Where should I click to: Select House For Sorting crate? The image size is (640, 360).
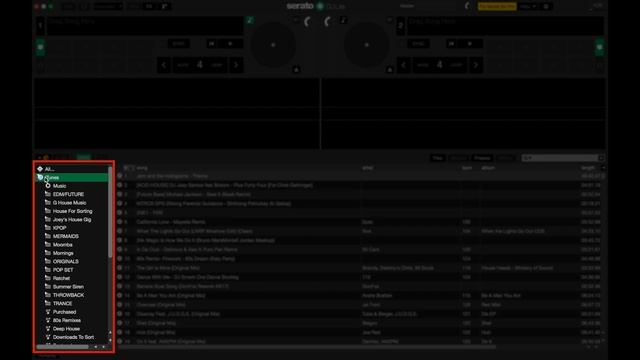tap(72, 211)
